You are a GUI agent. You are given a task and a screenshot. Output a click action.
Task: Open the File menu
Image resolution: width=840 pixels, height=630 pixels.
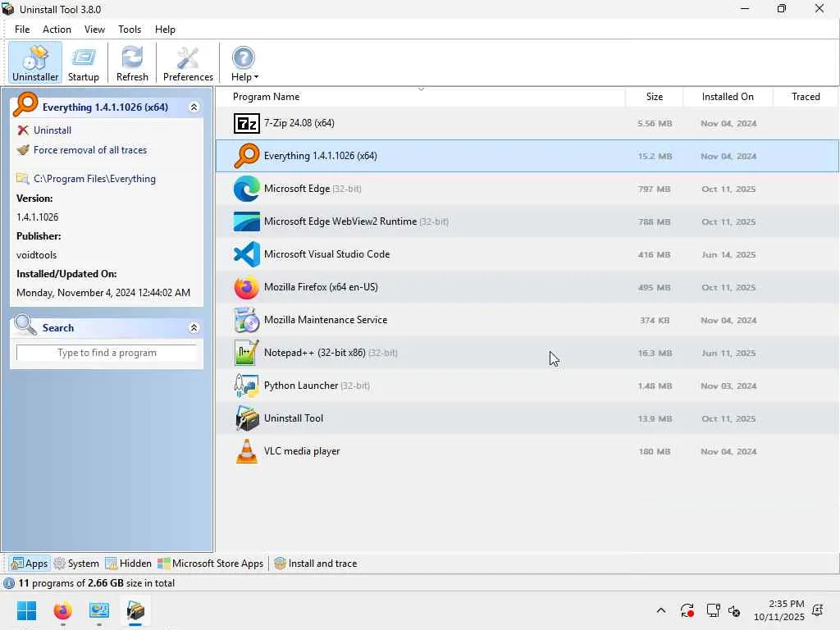point(22,30)
